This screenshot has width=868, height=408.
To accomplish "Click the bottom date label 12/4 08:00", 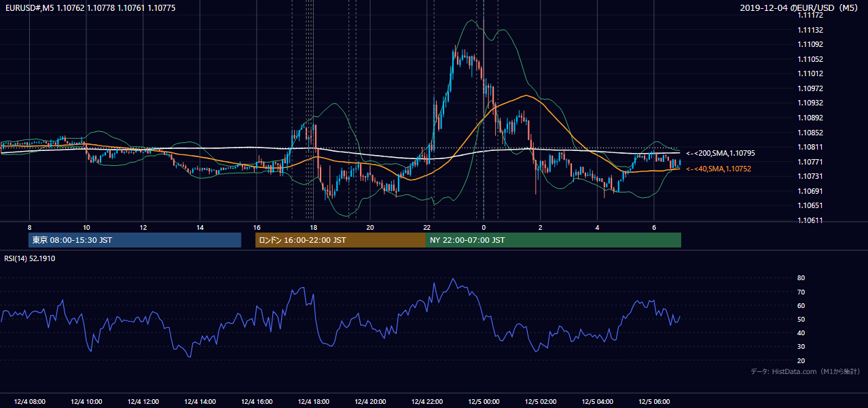I will pos(29,402).
